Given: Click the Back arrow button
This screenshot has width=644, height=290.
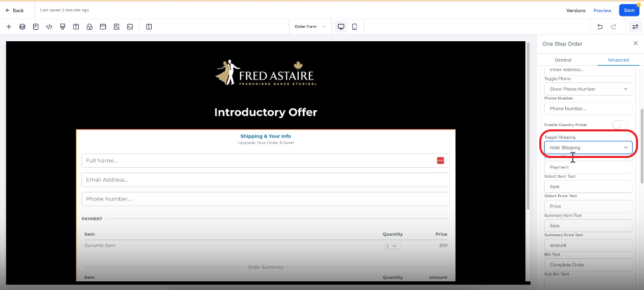Looking at the screenshot, I should pyautogui.click(x=15, y=10).
